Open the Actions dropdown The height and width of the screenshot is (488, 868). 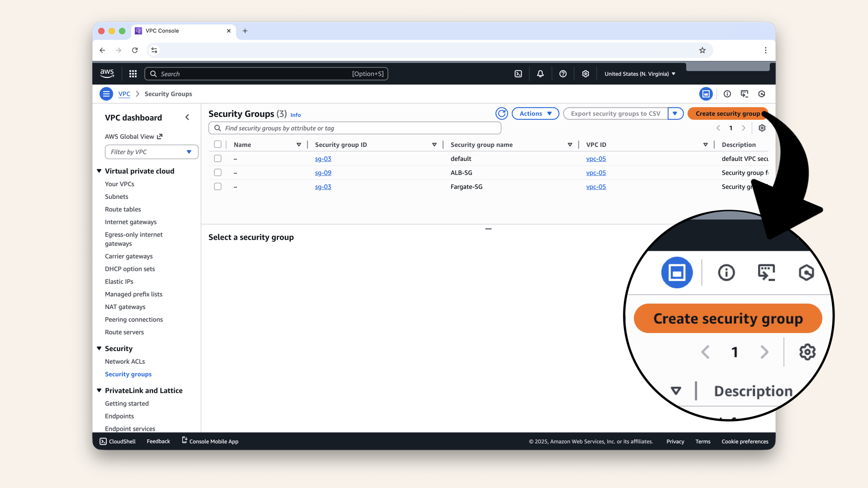[535, 113]
